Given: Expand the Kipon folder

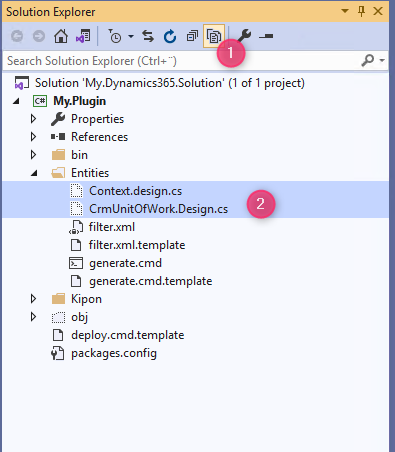Looking at the screenshot, I should pos(33,299).
